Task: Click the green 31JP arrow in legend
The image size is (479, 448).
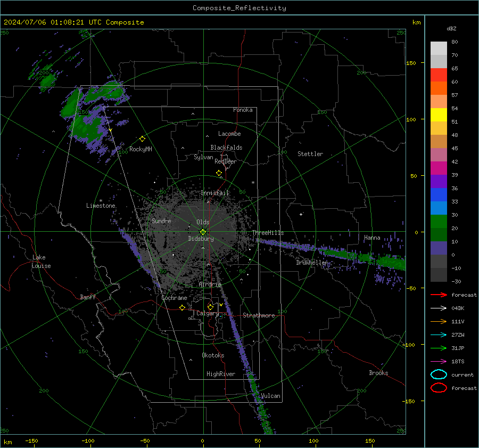Action: [439, 348]
